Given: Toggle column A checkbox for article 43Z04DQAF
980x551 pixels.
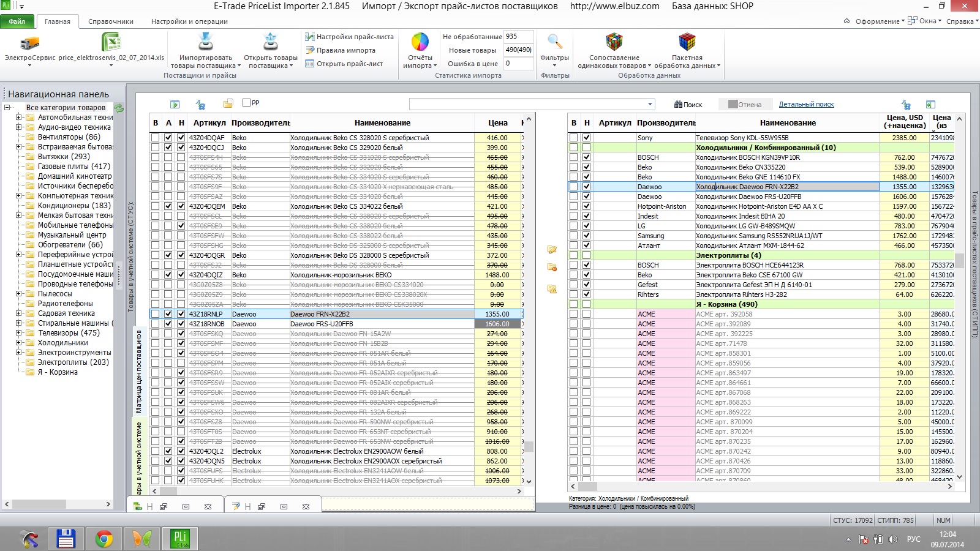Looking at the screenshot, I should (x=168, y=138).
